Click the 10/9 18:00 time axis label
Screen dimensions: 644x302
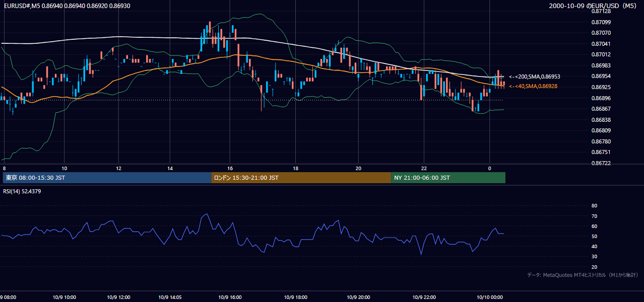click(x=295, y=297)
